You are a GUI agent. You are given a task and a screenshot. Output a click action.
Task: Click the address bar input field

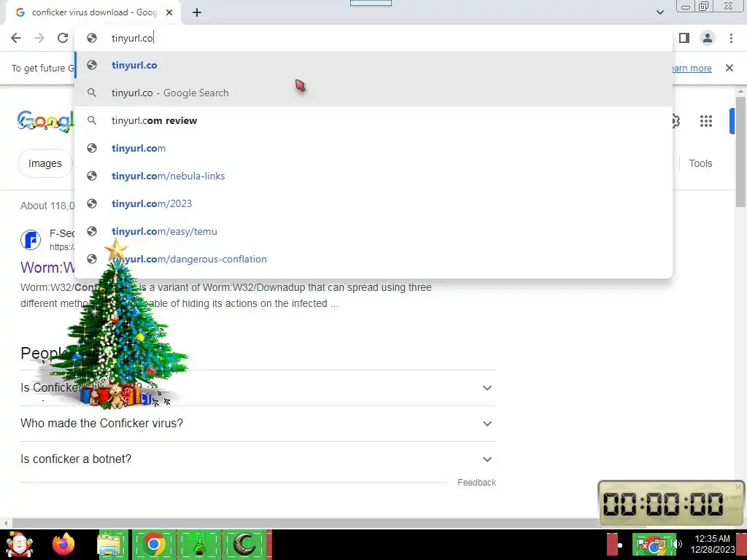tap(374, 38)
